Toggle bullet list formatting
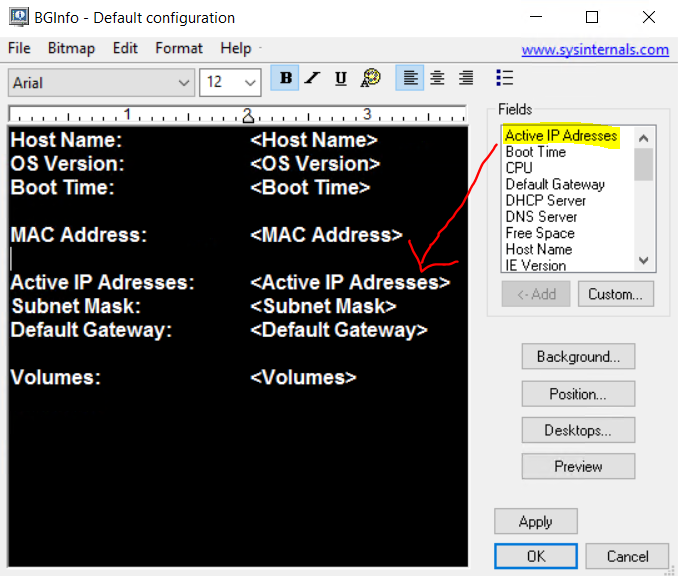Screen dimensions: 678x576 click(504, 78)
